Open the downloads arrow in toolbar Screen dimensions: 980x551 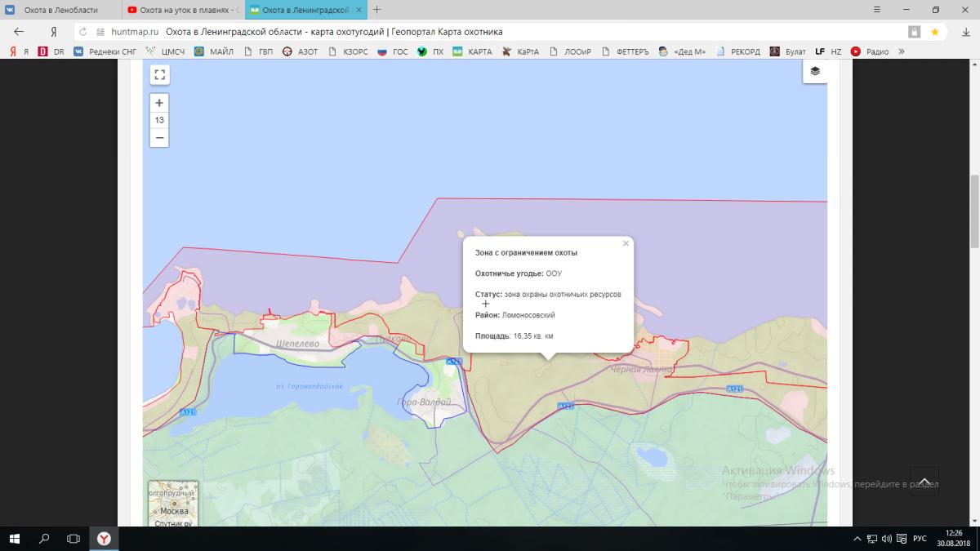[964, 32]
